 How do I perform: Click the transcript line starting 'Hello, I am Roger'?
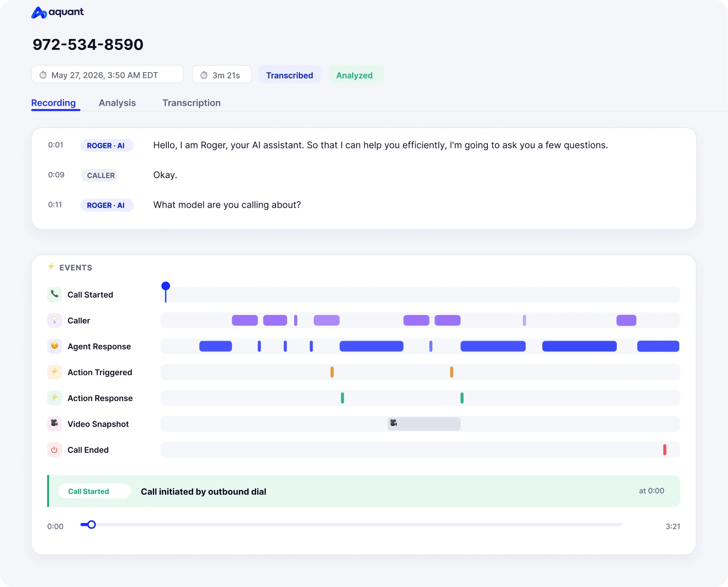click(x=381, y=145)
